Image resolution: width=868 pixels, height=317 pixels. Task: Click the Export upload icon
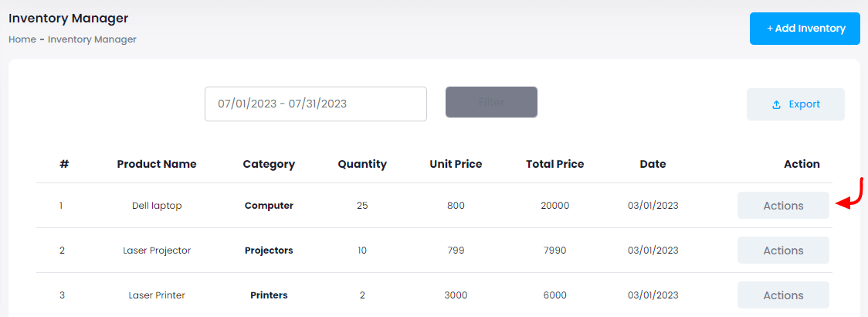click(777, 104)
